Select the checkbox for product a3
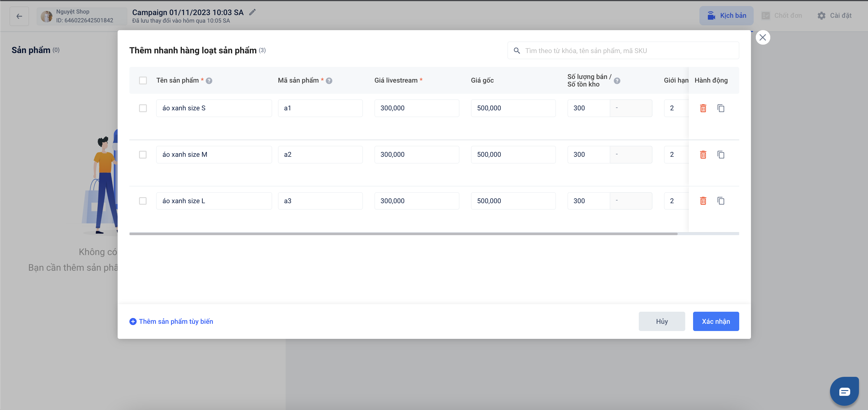 [143, 201]
